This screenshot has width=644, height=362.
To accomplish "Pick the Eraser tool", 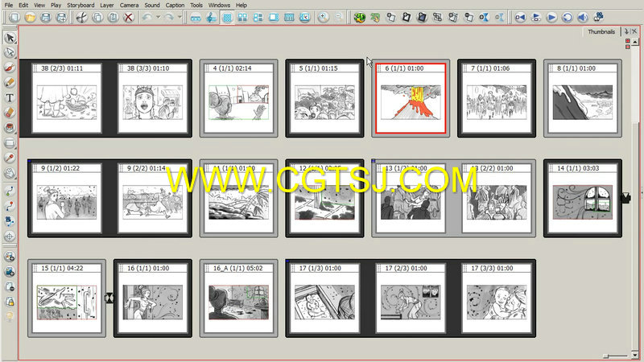I will tap(10, 113).
